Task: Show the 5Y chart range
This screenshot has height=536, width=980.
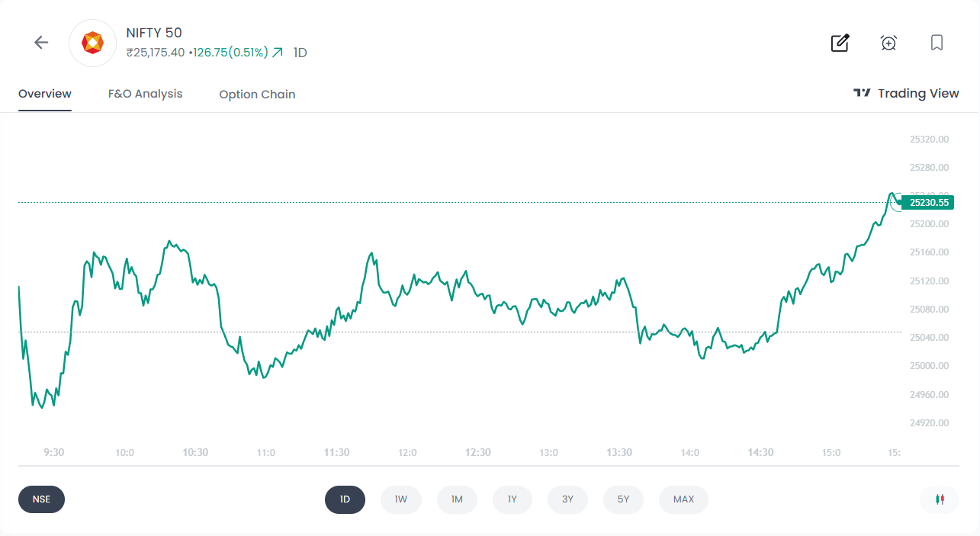Action: 623,499
